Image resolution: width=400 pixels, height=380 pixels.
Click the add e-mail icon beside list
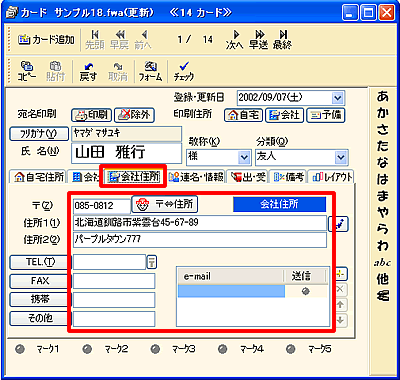[x=340, y=274]
